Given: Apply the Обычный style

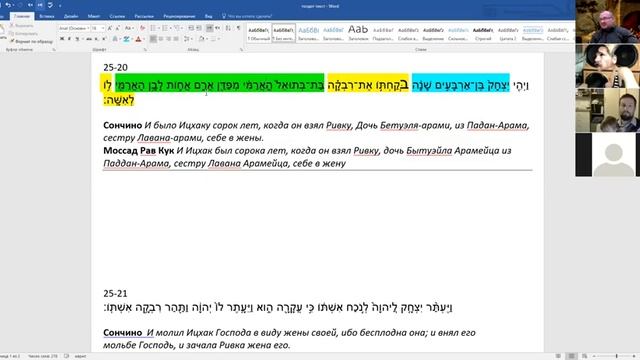Looking at the screenshot, I should click(x=259, y=33).
